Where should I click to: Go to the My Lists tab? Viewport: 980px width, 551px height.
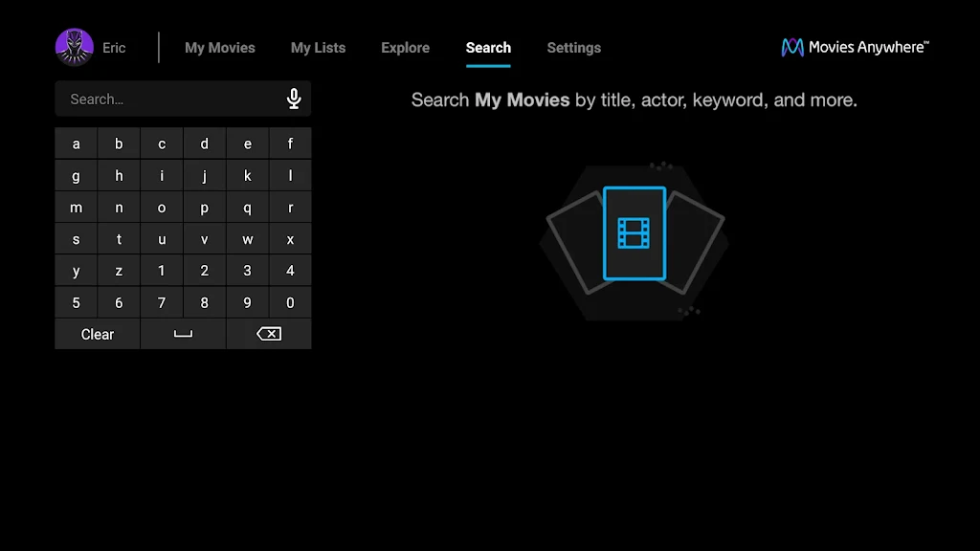coord(318,48)
